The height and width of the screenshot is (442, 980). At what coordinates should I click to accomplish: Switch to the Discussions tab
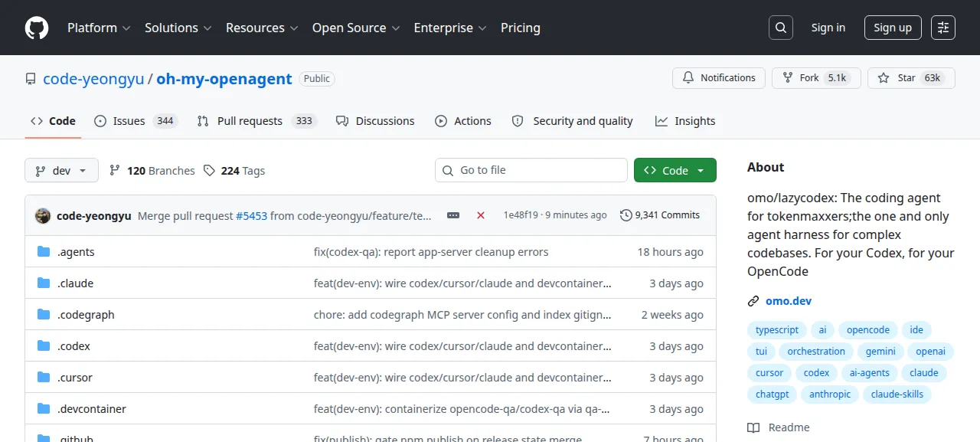coord(375,121)
